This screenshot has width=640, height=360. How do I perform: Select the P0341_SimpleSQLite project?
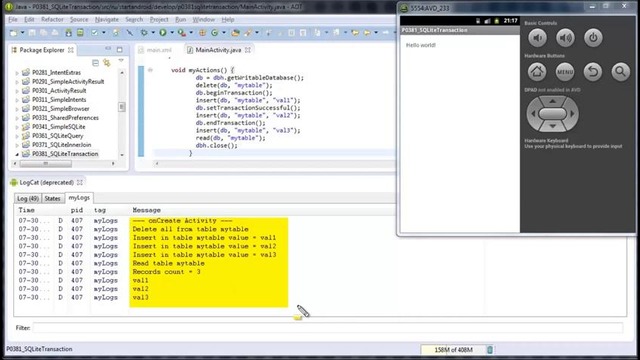58,127
